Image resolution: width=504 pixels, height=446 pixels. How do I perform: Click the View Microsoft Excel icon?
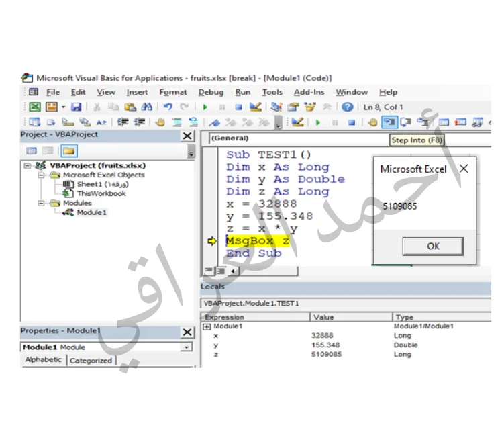[35, 107]
